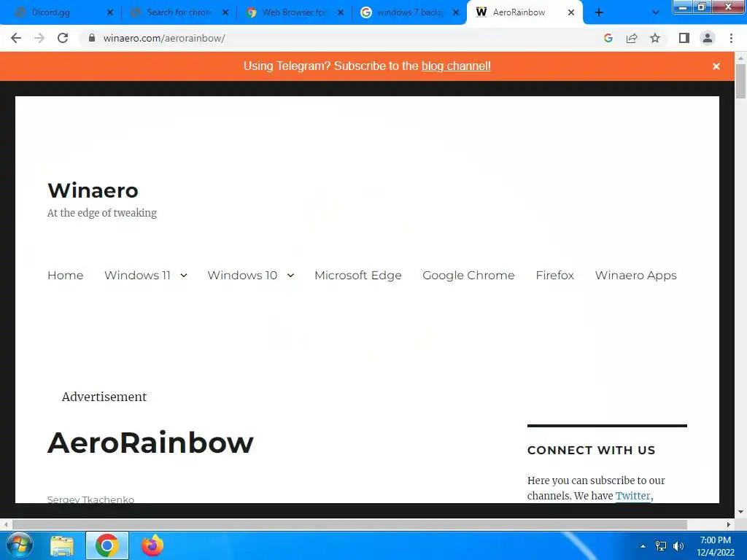The image size is (747, 560).
Task: Click the AeroRainbow article heading
Action: (150, 443)
